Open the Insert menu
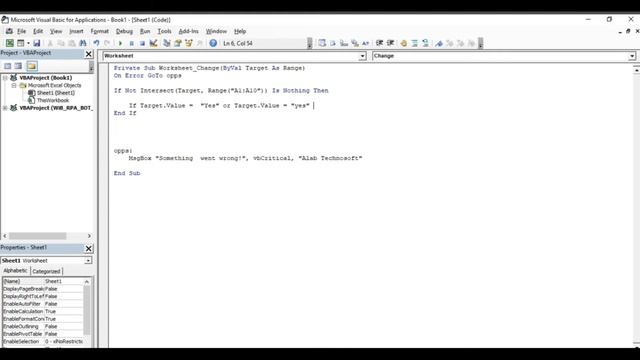Image resolution: width=640 pixels, height=360 pixels. point(76,31)
